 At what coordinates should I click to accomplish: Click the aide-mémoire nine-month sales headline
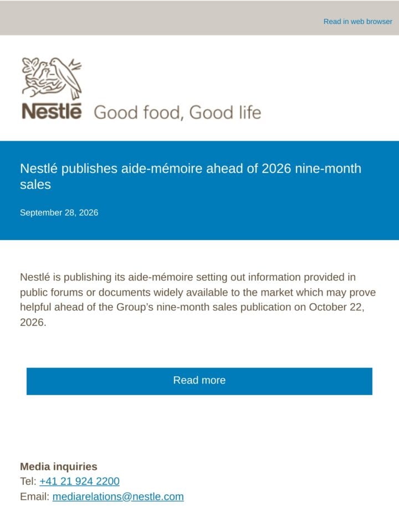(x=190, y=176)
